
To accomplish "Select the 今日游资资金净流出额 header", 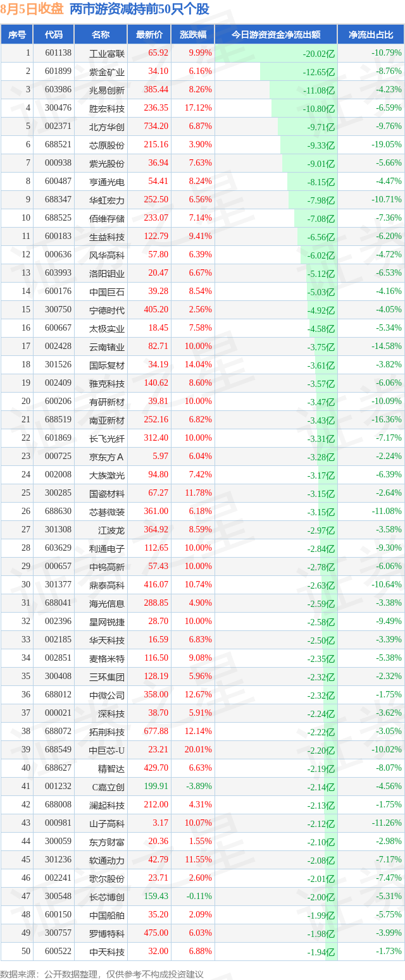I will (276, 35).
